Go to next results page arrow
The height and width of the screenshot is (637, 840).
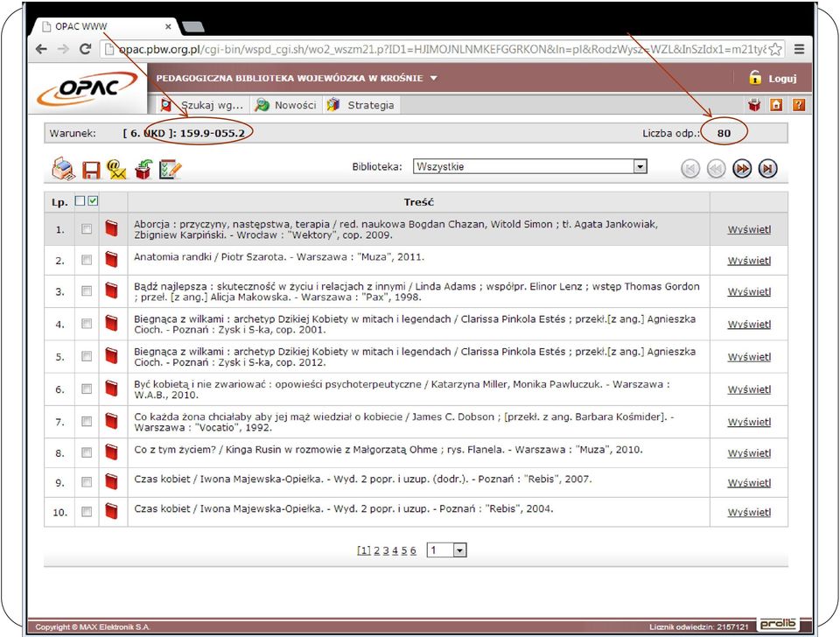click(742, 169)
